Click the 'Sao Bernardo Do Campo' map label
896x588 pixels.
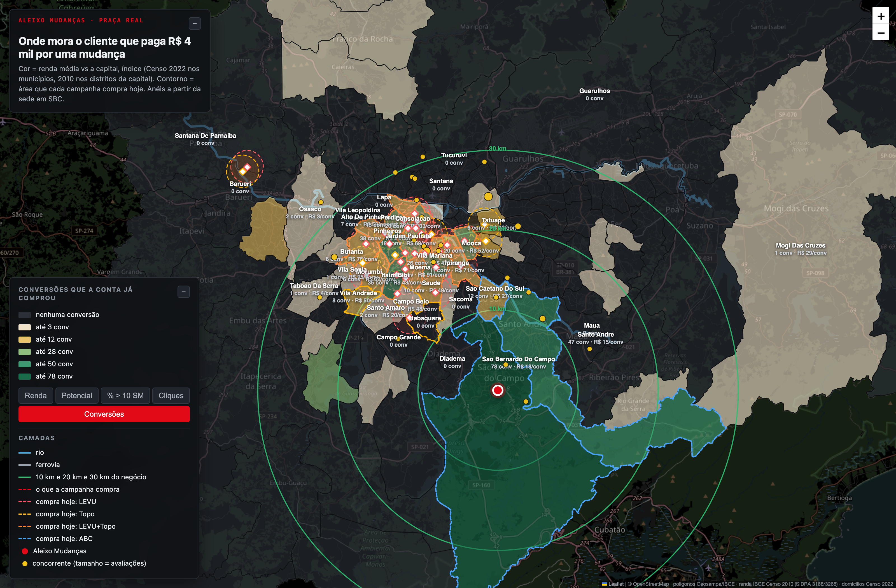[518, 359]
